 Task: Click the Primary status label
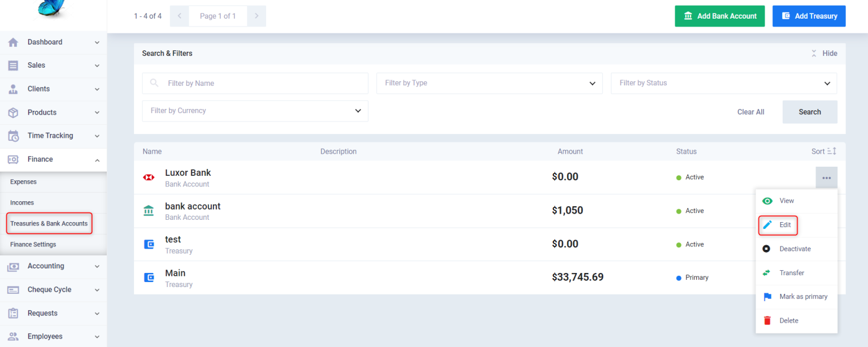(x=697, y=277)
